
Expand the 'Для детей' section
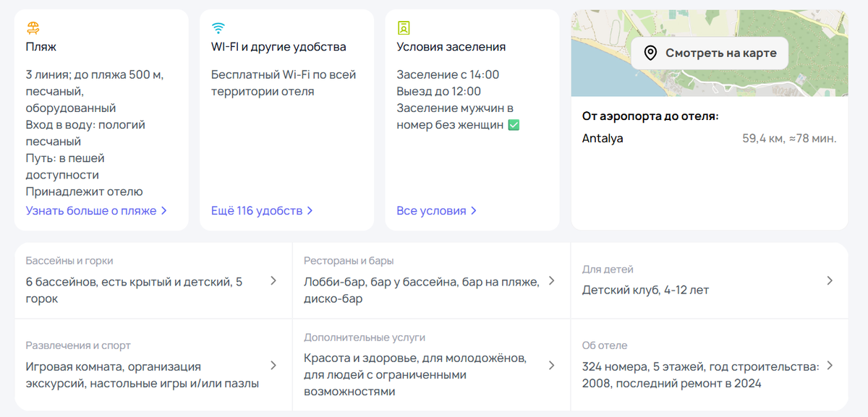click(830, 281)
